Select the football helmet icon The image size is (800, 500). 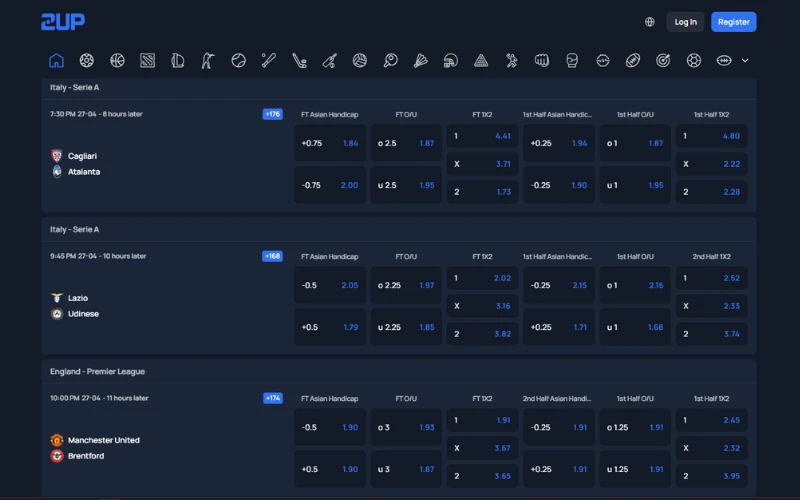[451, 60]
